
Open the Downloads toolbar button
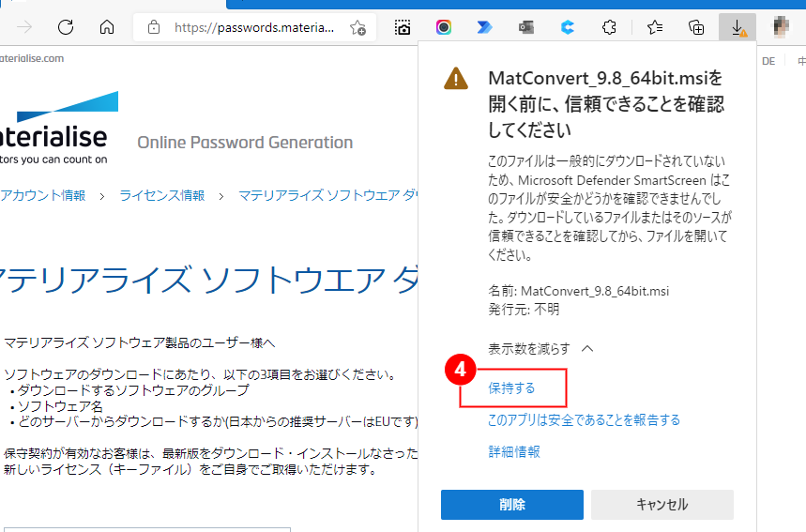(x=738, y=27)
